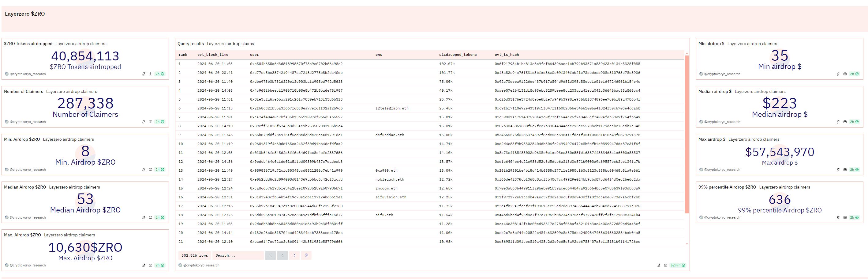Click refresh-arrow icon in Max. Airdrop $ZRO card

(144, 266)
